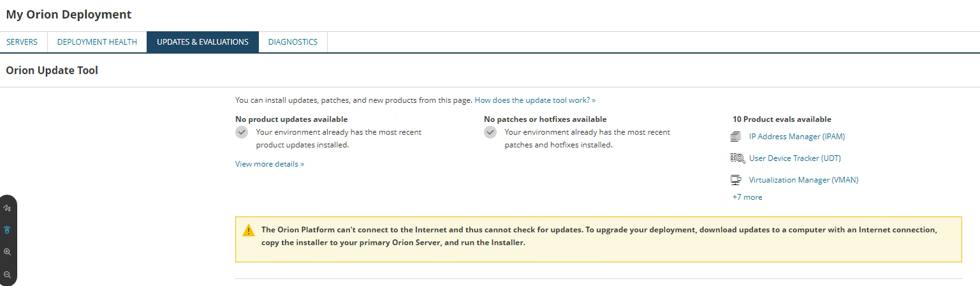980x286 pixels.
Task: Open IP Address Manager (IPAM) evaluation link
Action: point(797,137)
